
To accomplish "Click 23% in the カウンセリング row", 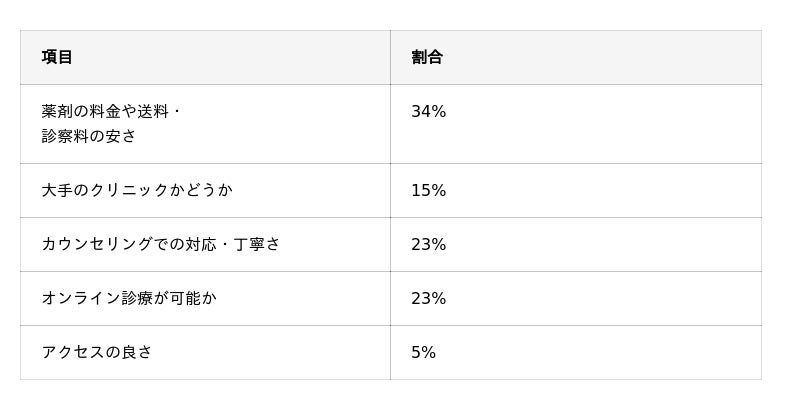I will [428, 244].
